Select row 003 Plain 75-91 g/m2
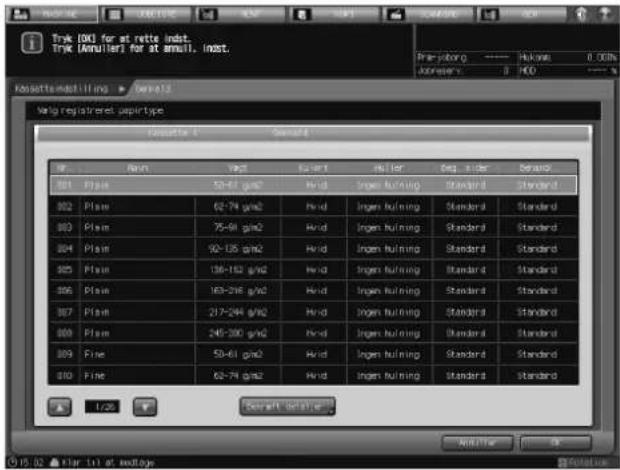 [x=313, y=227]
